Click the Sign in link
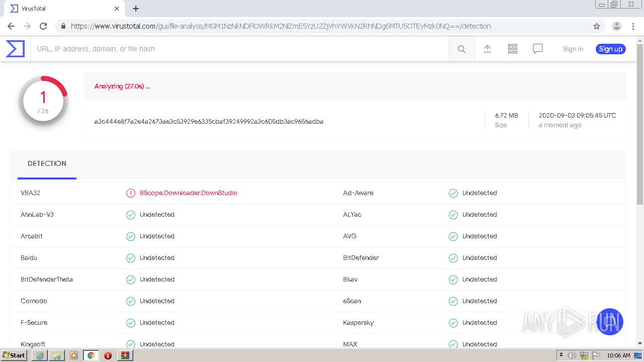The image size is (644, 362). click(x=573, y=49)
